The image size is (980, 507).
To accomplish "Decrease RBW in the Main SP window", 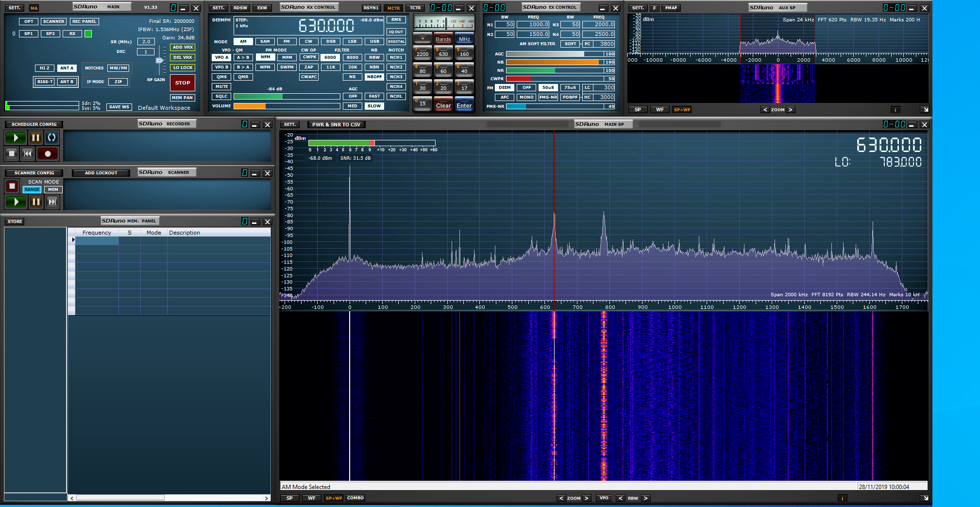I will [x=621, y=498].
